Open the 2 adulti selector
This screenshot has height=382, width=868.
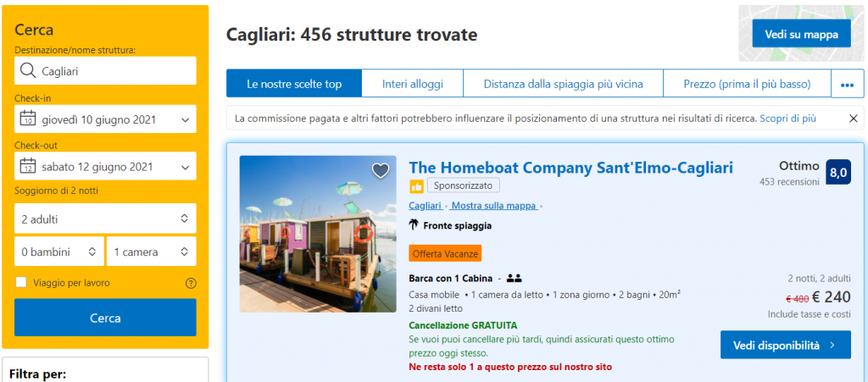click(105, 219)
